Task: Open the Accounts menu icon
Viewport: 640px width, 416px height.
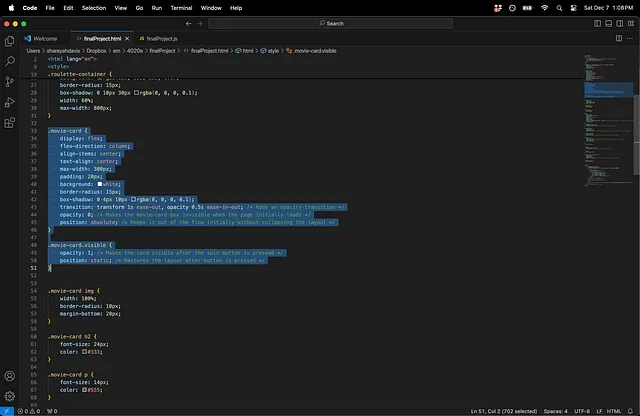Action: [x=10, y=377]
